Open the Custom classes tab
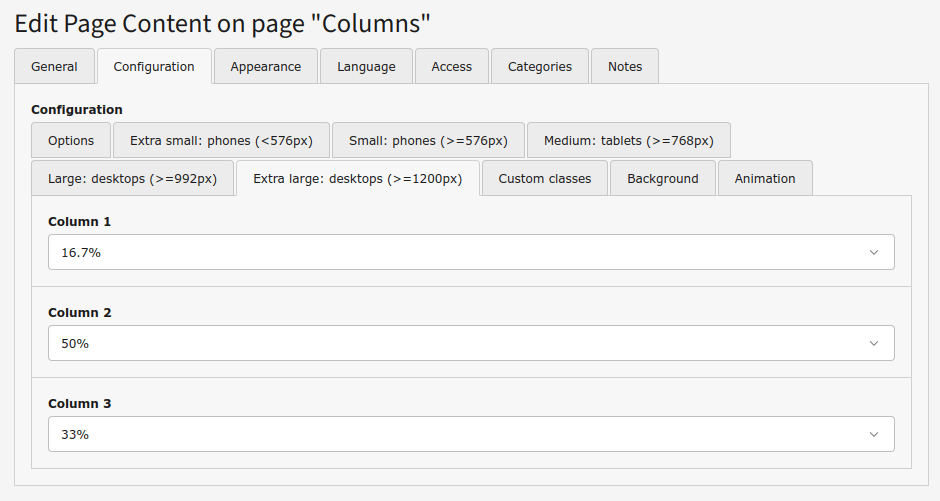This screenshot has width=940, height=501. (545, 179)
